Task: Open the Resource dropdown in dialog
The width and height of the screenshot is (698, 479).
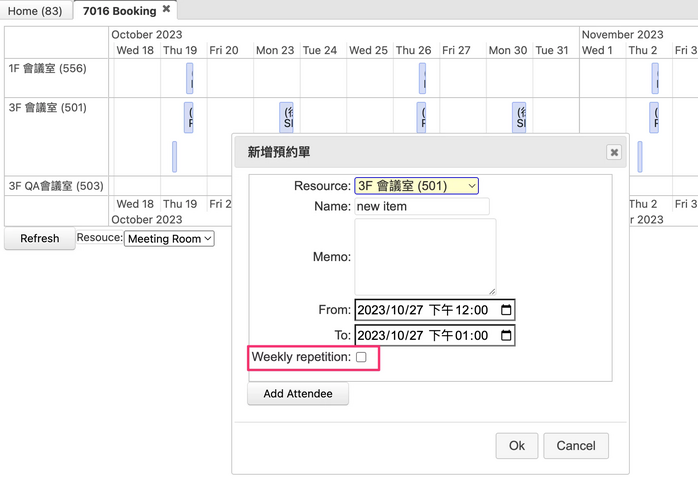Action: point(416,186)
